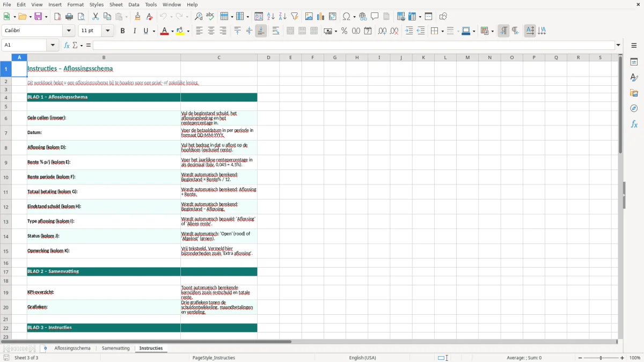Switch to Aflossingsschema sheet tab
The image size is (644, 362).
pyautogui.click(x=72, y=348)
